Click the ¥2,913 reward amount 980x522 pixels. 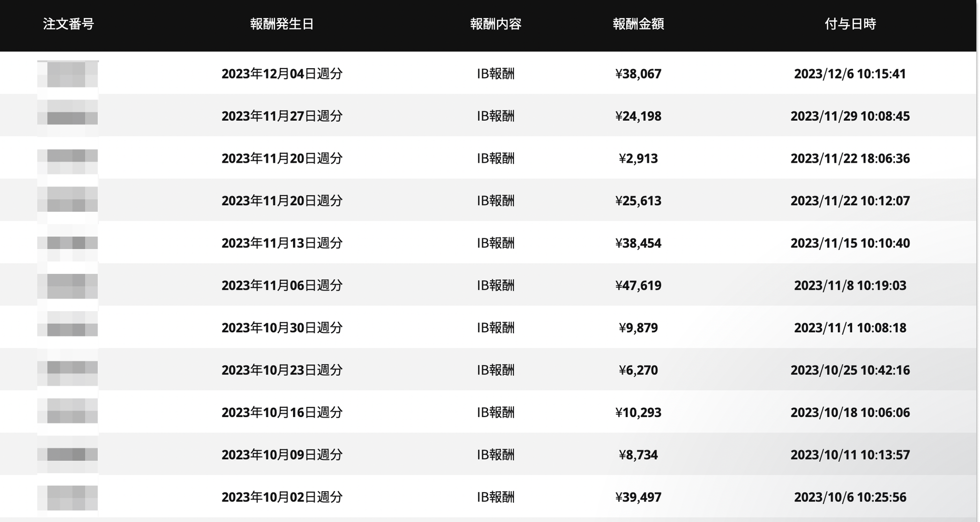tap(638, 158)
